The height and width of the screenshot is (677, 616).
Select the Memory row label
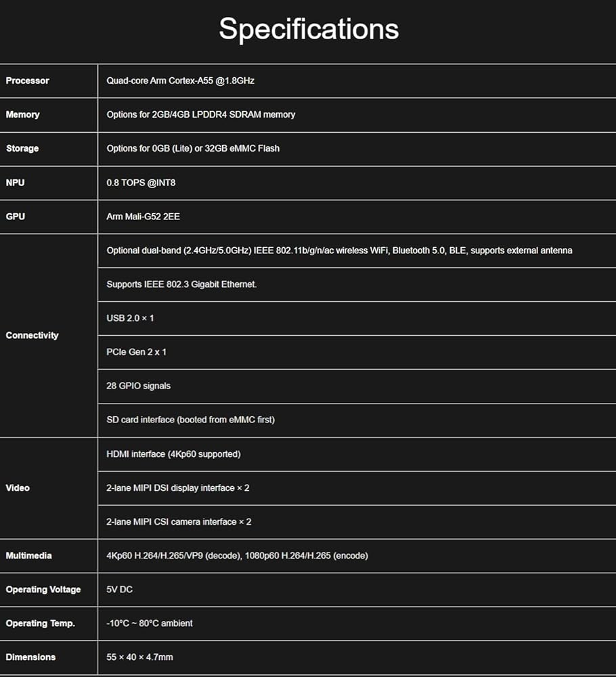[23, 114]
